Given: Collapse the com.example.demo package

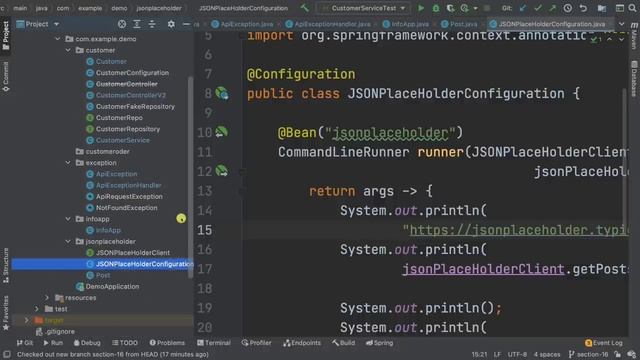Looking at the screenshot, I should pos(58,39).
